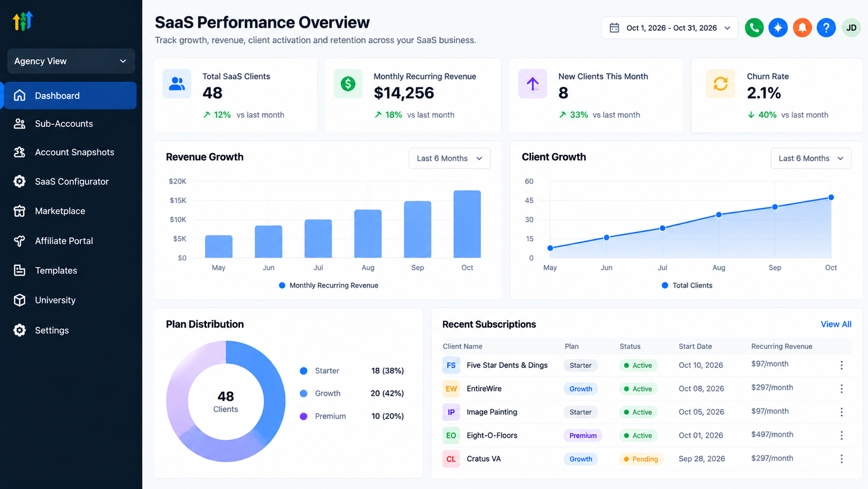Click the app logo in sidebar
The width and height of the screenshot is (868, 489).
23,21
